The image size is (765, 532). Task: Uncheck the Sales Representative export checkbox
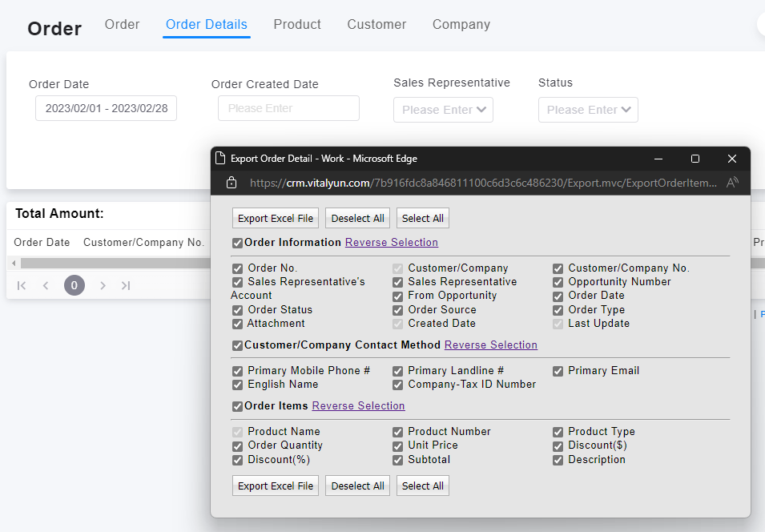click(397, 283)
